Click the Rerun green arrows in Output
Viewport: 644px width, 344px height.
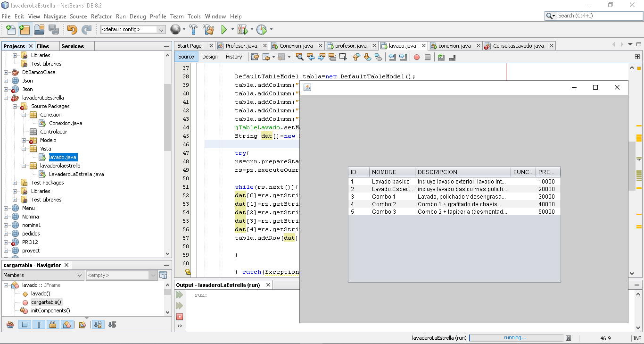pos(179,295)
